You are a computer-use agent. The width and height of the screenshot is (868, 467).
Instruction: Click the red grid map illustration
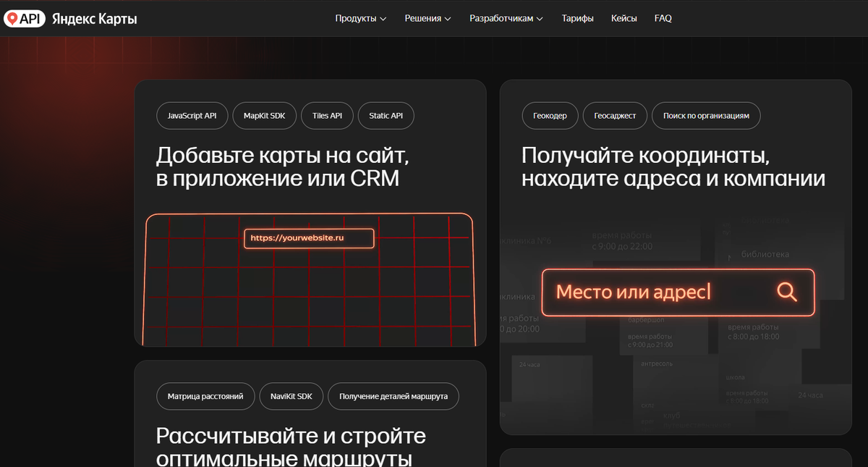pos(310,279)
